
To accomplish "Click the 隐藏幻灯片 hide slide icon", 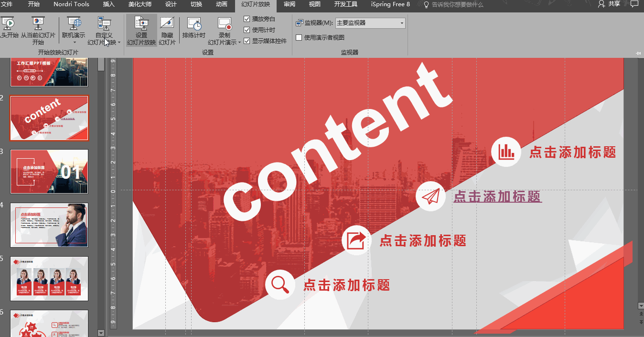I will 167,23.
